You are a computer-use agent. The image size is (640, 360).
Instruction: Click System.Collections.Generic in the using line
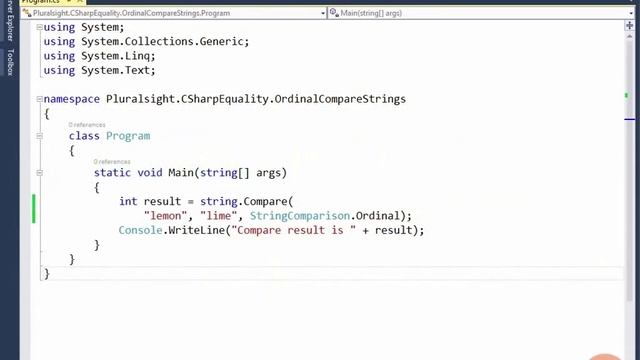(x=162, y=42)
